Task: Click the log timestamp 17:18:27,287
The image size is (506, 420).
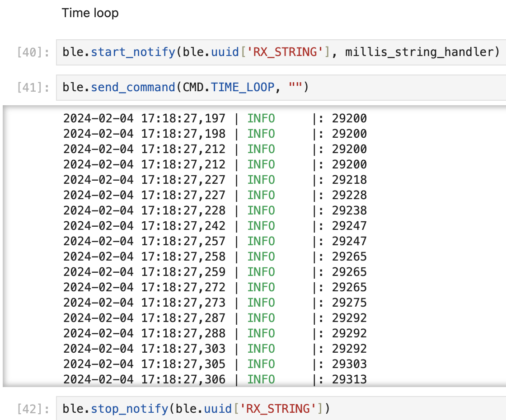Action: 183,318
